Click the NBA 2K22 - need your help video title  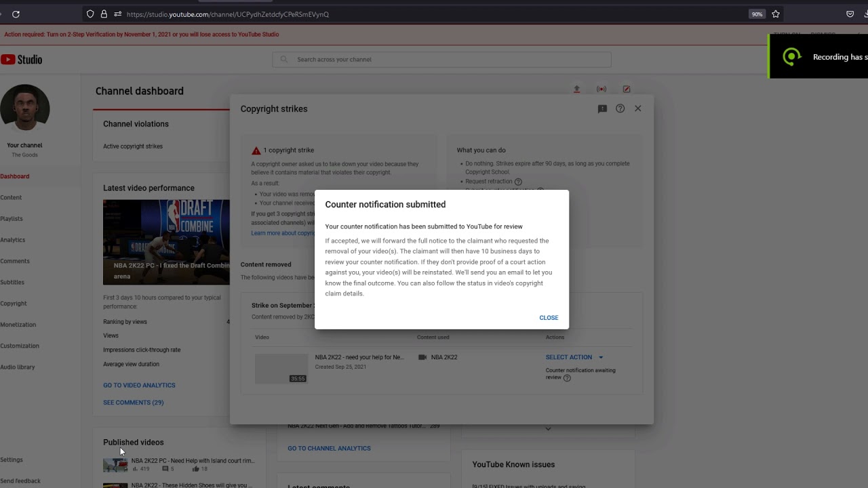359,357
